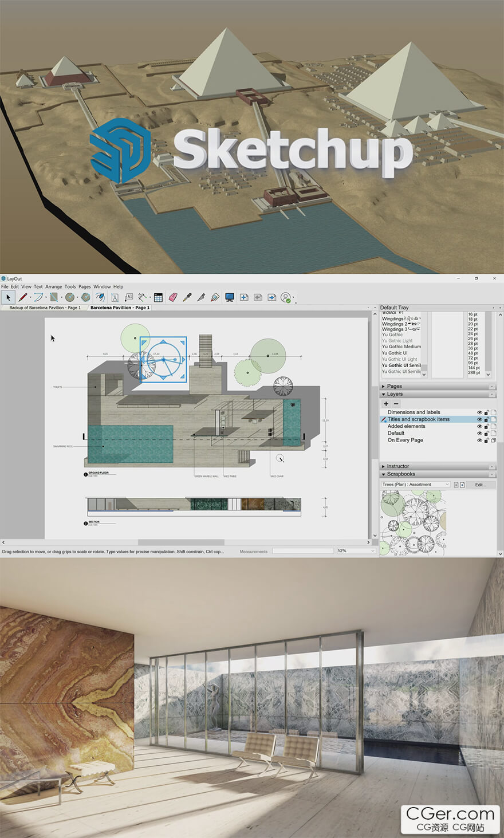Pick the Style eyedropper tool
This screenshot has width=504, height=838.
pos(187,297)
